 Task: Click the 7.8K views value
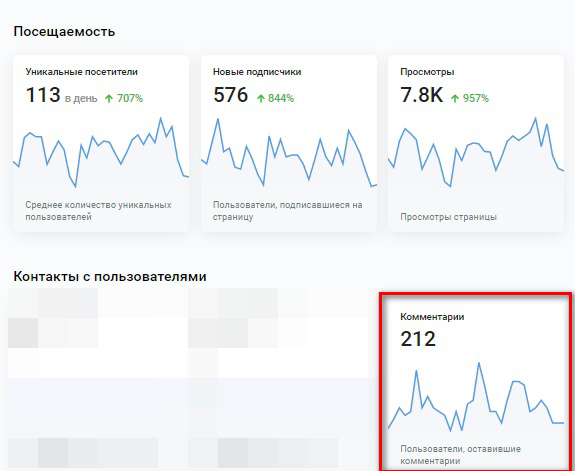[422, 95]
